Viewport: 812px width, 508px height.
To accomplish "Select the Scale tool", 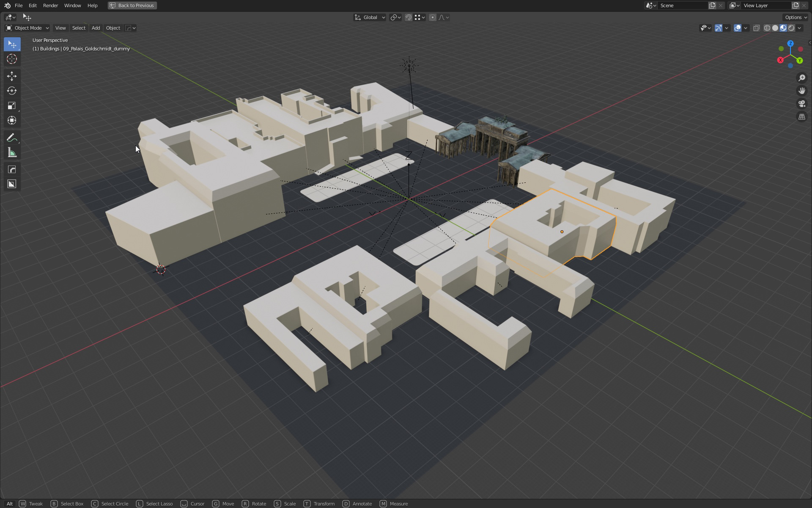I will [12, 105].
